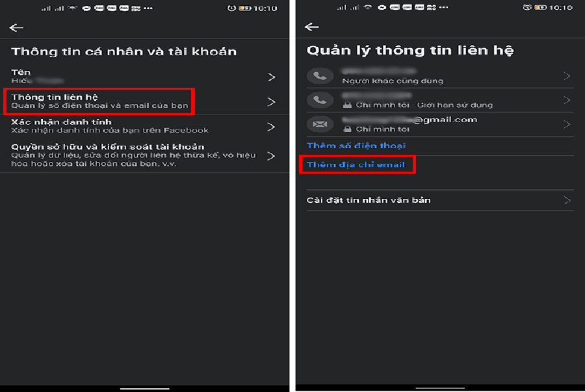Tap Messenger notification icon in left status bar

click(86, 8)
